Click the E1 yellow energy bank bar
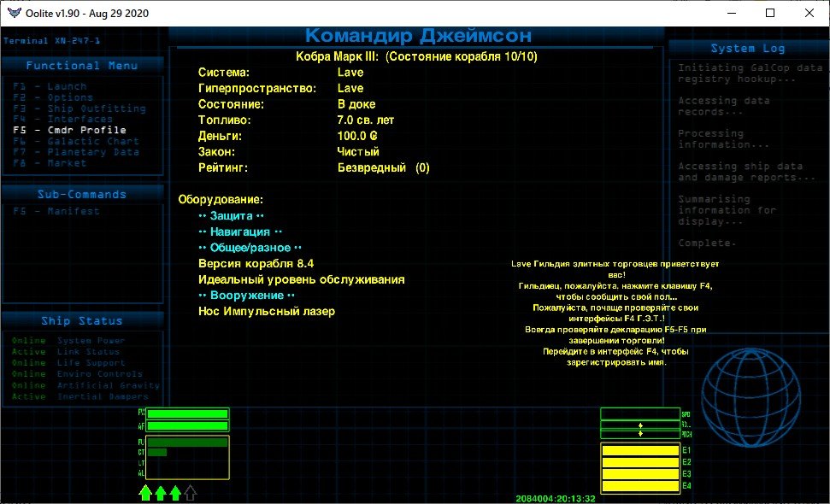 [x=639, y=450]
